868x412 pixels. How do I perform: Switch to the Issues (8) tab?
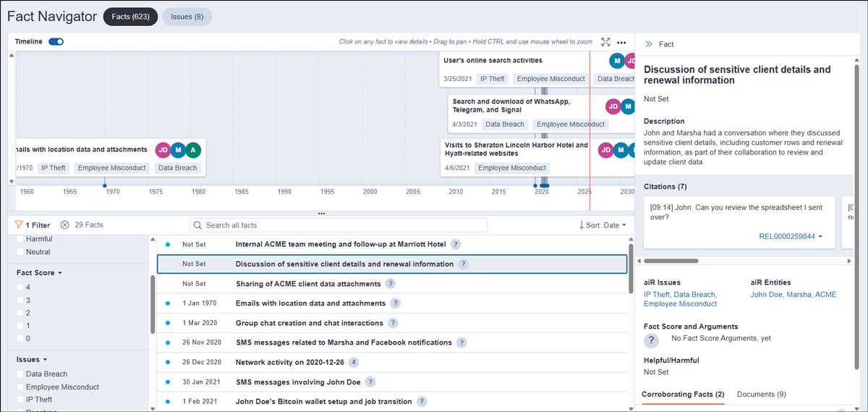click(x=187, y=17)
